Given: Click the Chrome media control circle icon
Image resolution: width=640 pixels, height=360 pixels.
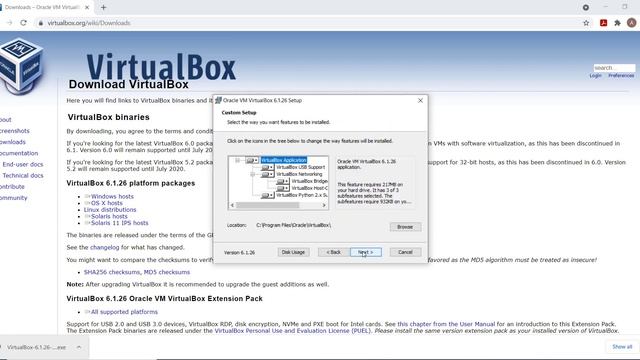Looking at the screenshot, I should 586,7.
